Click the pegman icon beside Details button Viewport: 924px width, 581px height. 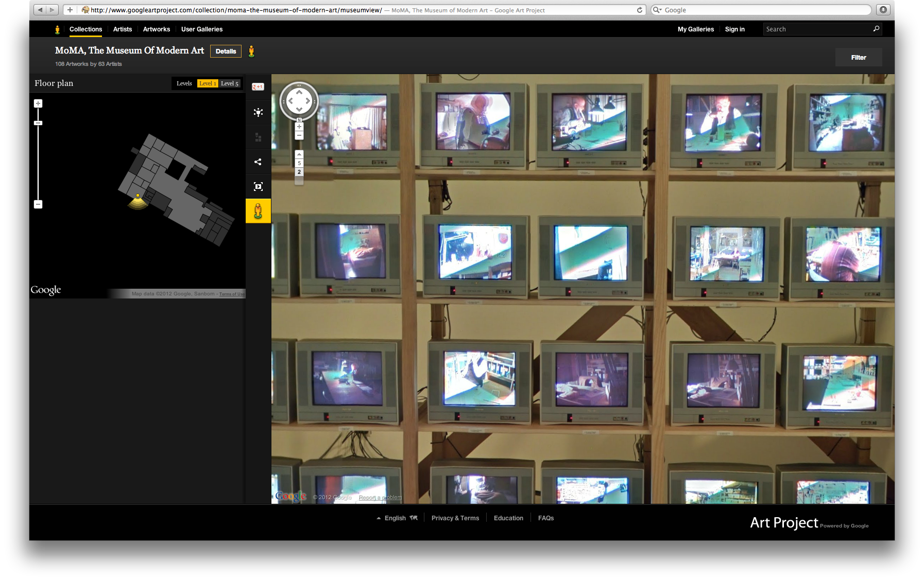click(x=251, y=51)
